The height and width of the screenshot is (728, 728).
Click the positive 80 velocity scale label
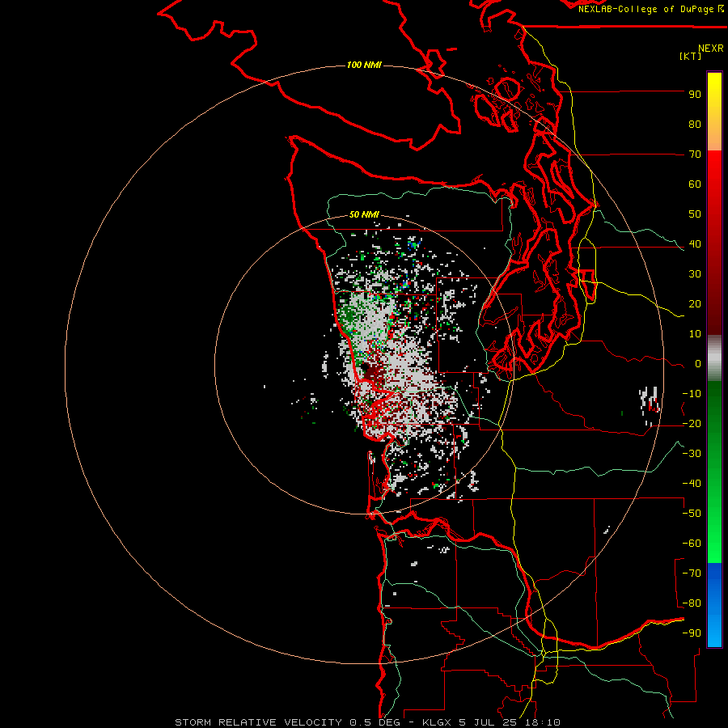(x=695, y=125)
